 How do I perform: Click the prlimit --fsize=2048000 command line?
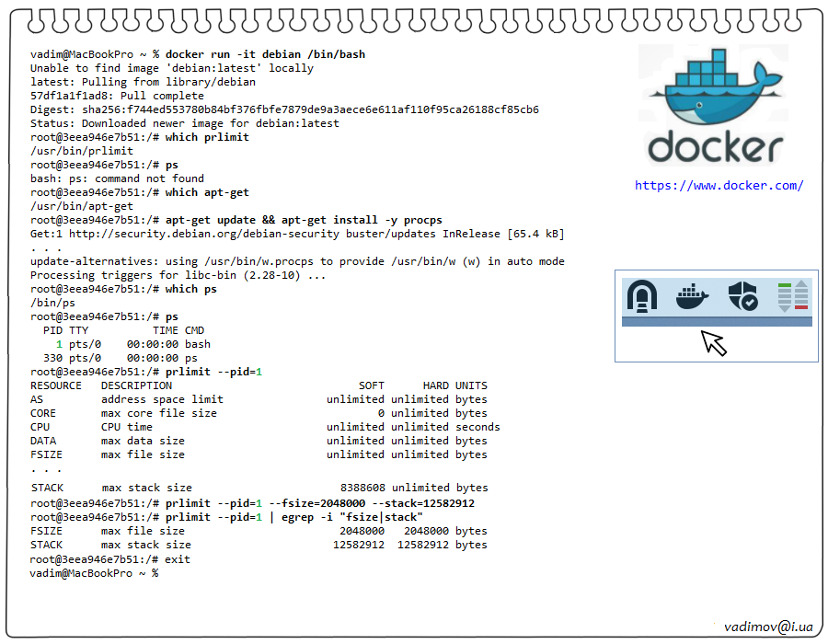tap(319, 503)
